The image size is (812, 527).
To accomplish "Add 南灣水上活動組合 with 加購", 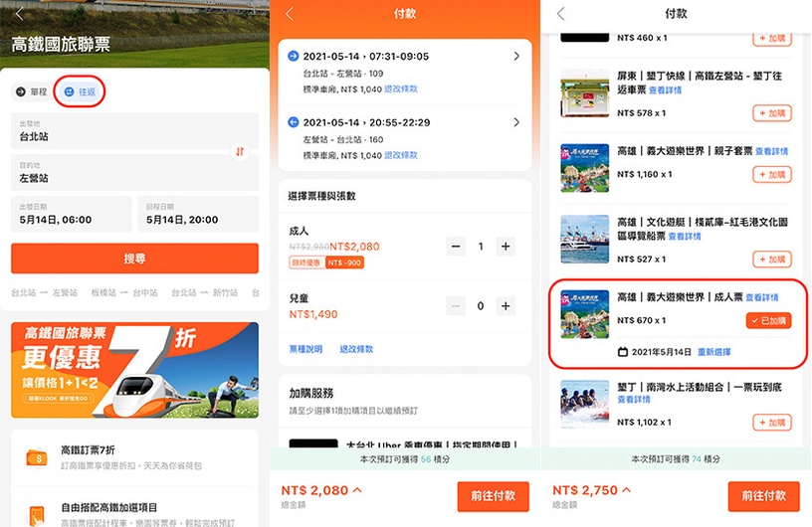I will click(x=772, y=423).
